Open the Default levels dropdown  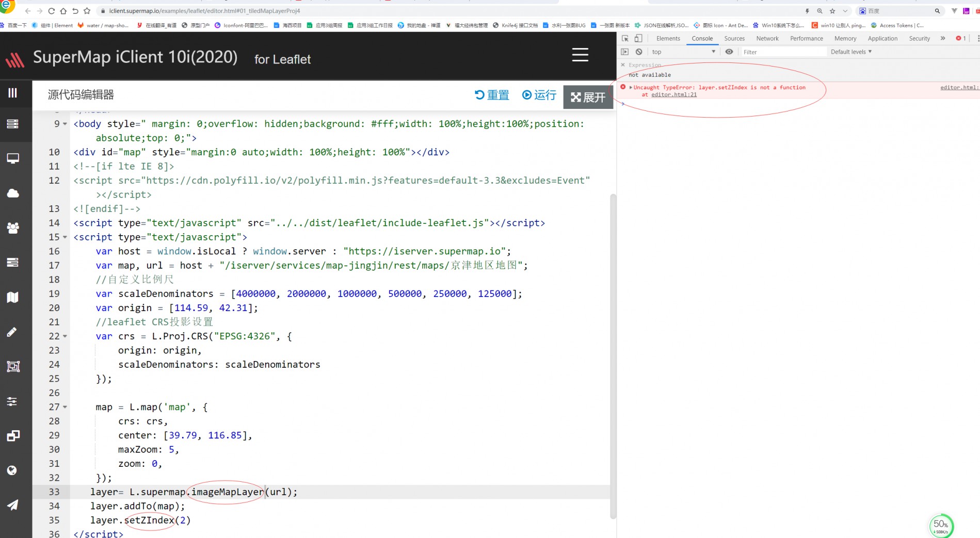(x=851, y=52)
